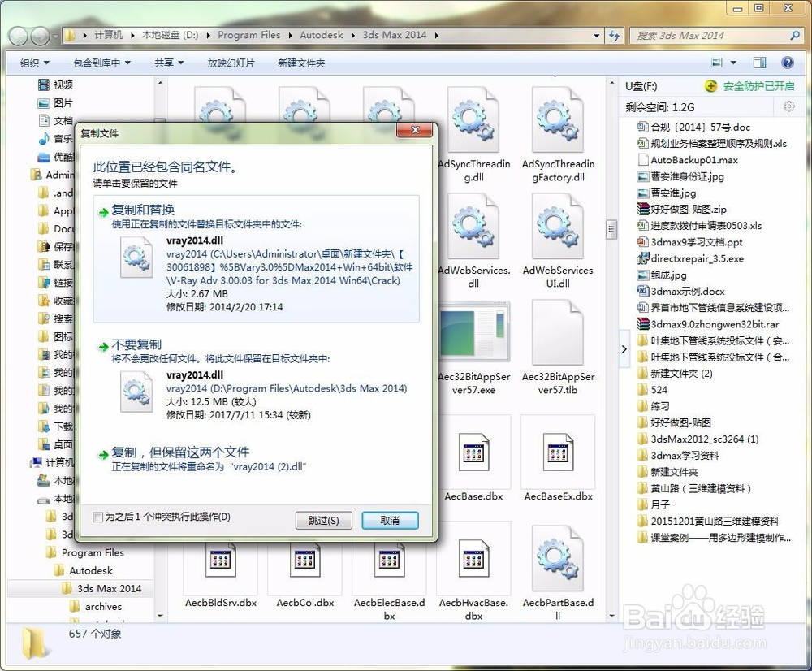Check 'do this for next conflict' checkbox
This screenshot has height=671, width=812.
click(x=98, y=517)
